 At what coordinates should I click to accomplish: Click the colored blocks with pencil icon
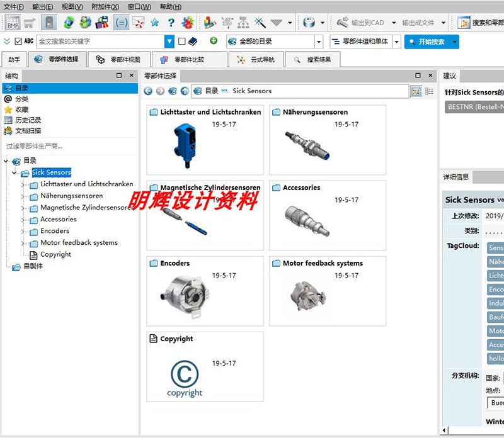(210, 23)
